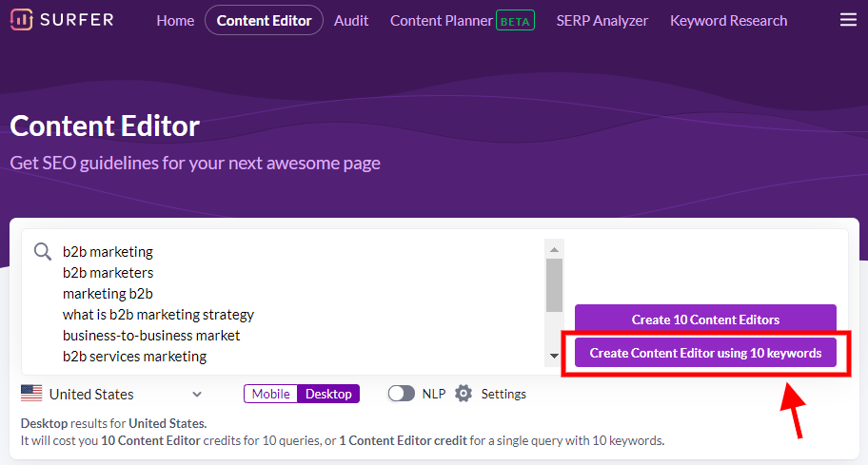Click the keyword list scroll up arrow
Screen dimensions: 868x465
point(554,250)
